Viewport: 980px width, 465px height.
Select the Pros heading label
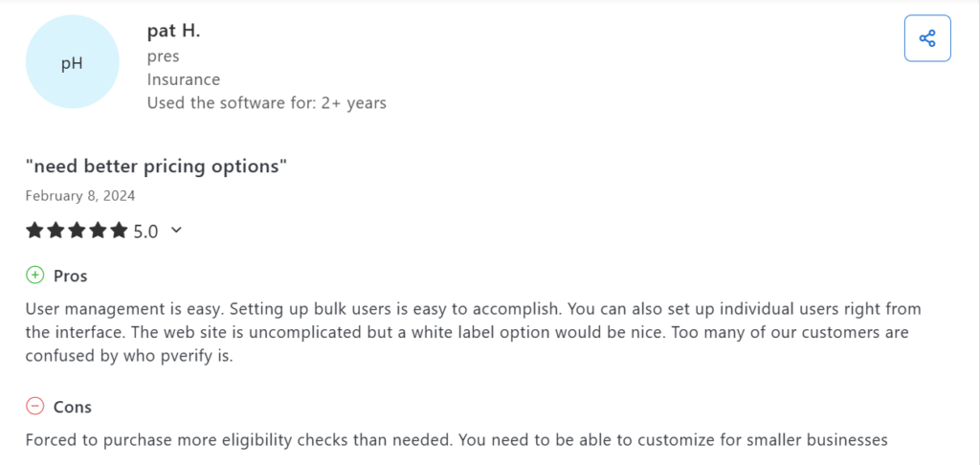pyautogui.click(x=70, y=276)
